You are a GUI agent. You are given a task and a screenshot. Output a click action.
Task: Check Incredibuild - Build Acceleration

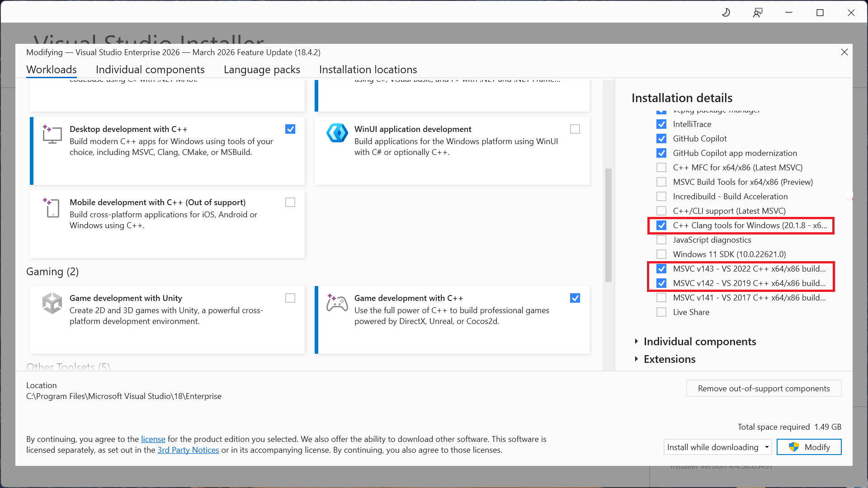[661, 197]
